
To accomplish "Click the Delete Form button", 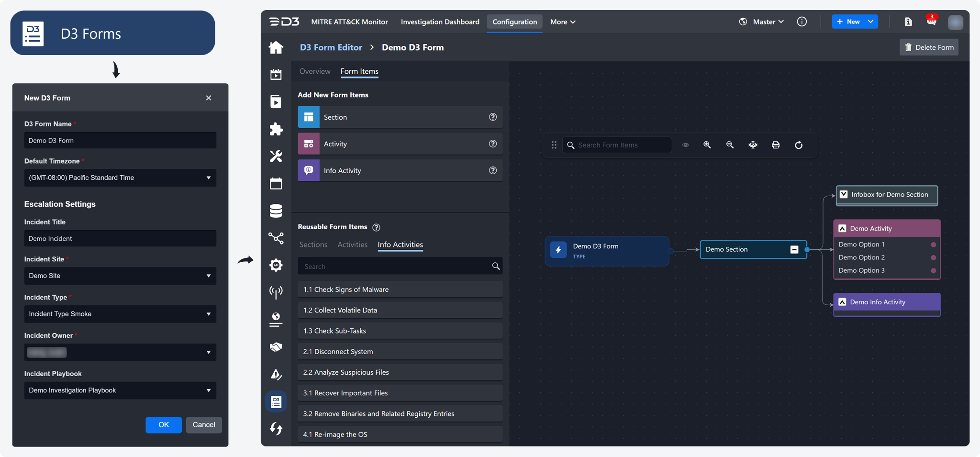I will click(929, 47).
